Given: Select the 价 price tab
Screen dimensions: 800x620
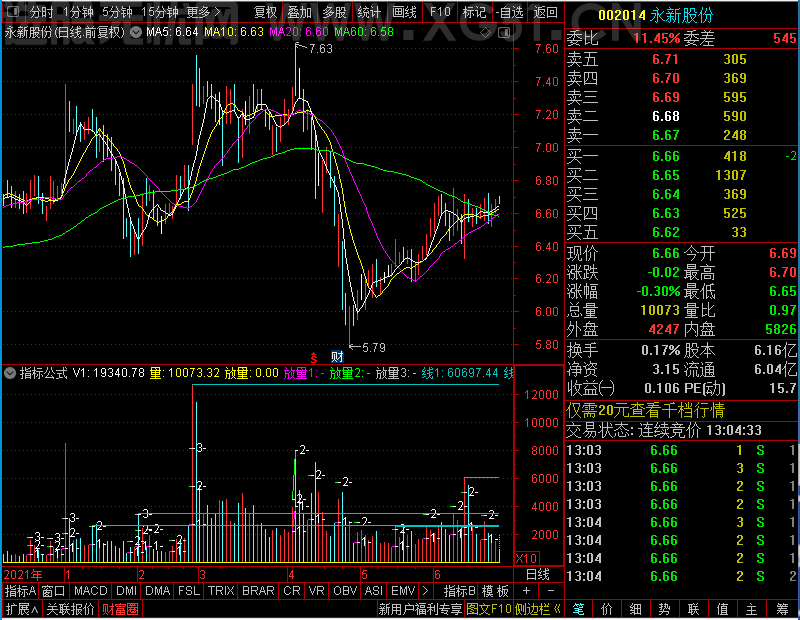Looking at the screenshot, I should tap(607, 609).
